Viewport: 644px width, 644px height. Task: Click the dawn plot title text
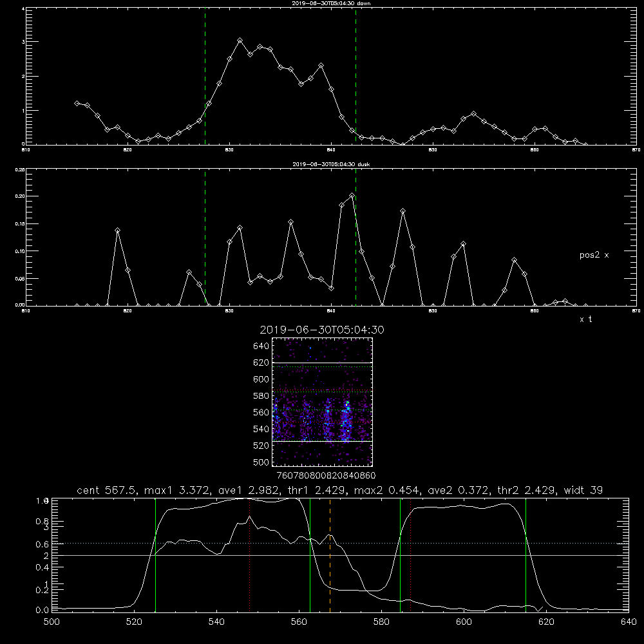[x=331, y=3]
